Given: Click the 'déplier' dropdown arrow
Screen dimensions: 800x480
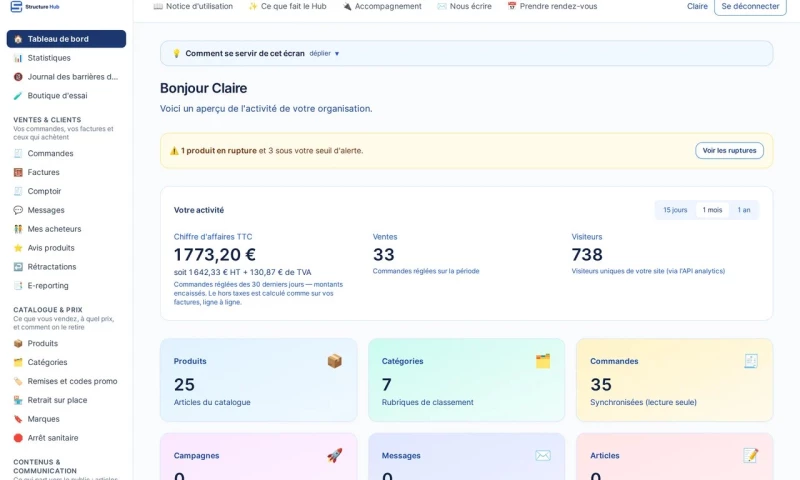Looking at the screenshot, I should [x=337, y=54].
